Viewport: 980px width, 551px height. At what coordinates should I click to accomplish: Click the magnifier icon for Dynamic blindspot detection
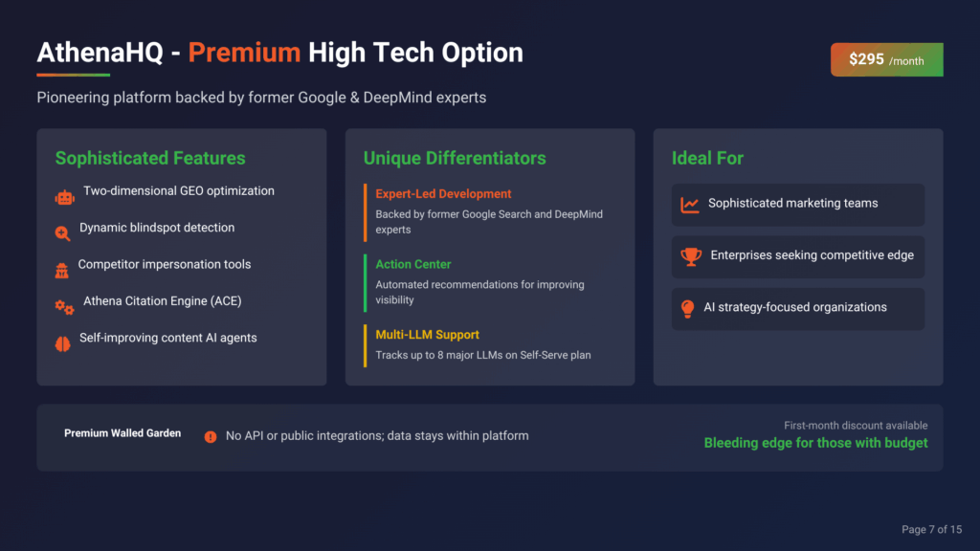point(63,232)
